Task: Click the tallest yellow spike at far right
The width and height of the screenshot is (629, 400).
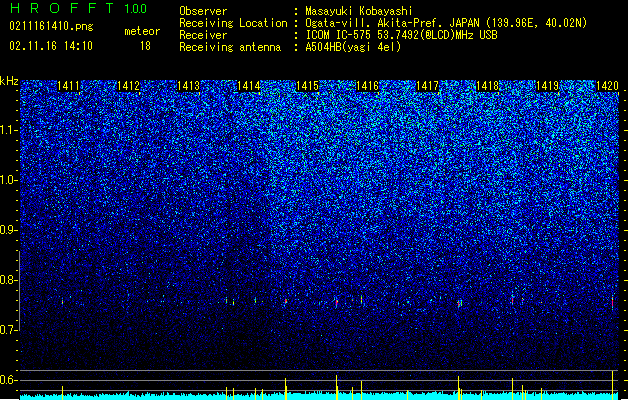Action: pyautogui.click(x=612, y=385)
